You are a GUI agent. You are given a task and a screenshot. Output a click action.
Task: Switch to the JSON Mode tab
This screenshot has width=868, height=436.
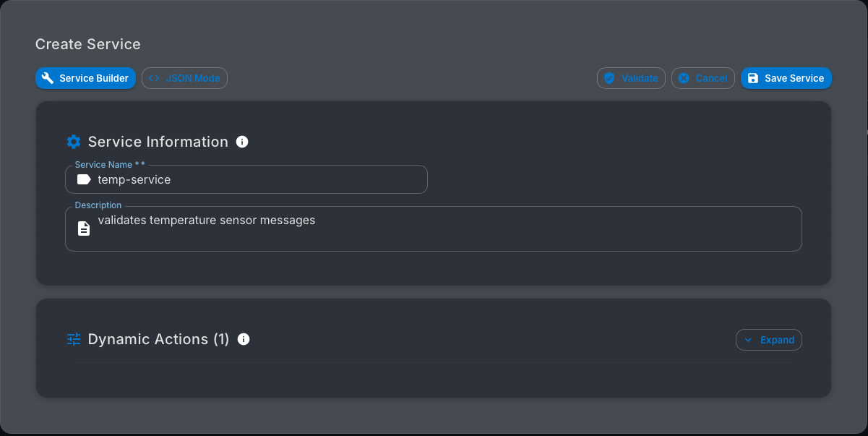(x=184, y=78)
